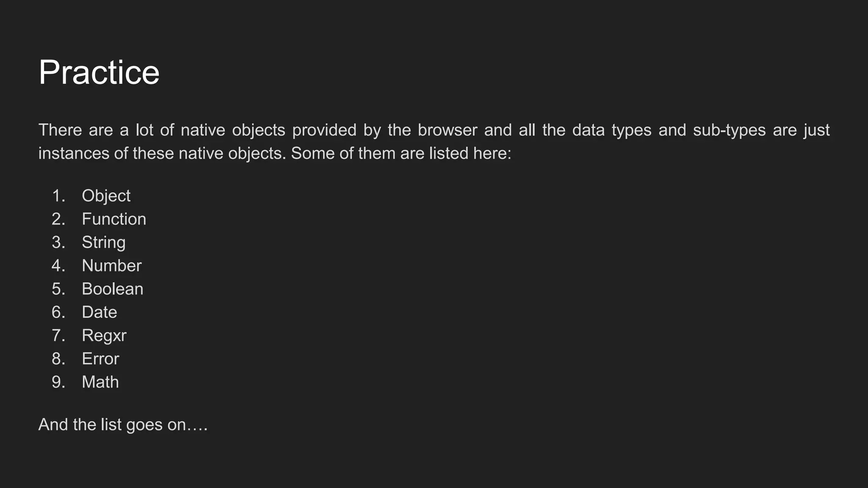Click 'sub-types' in the paragraph
Viewport: 868px width, 488px height.
(729, 130)
